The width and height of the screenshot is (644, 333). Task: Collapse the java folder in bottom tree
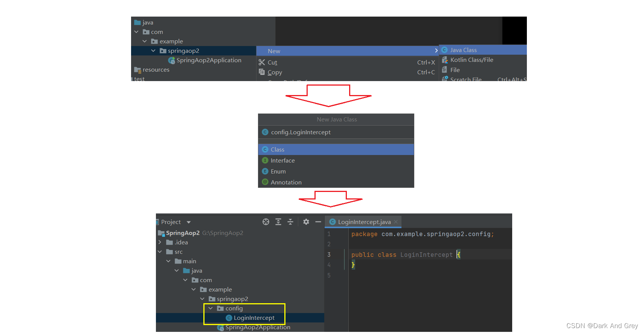(177, 270)
